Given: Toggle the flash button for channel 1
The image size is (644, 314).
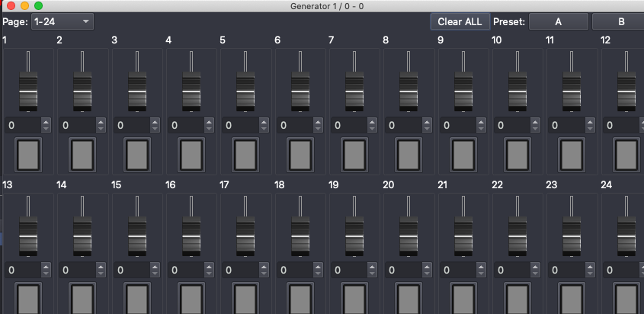Looking at the screenshot, I should [28, 155].
